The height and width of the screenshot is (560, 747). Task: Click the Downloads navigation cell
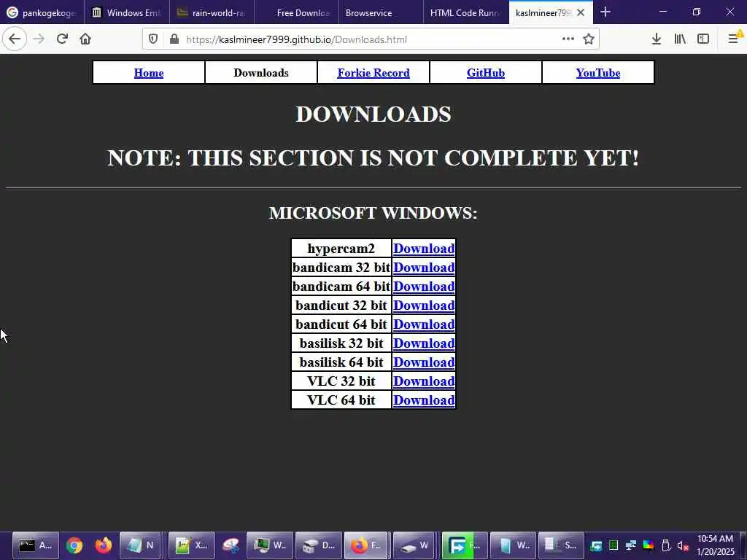261,73
